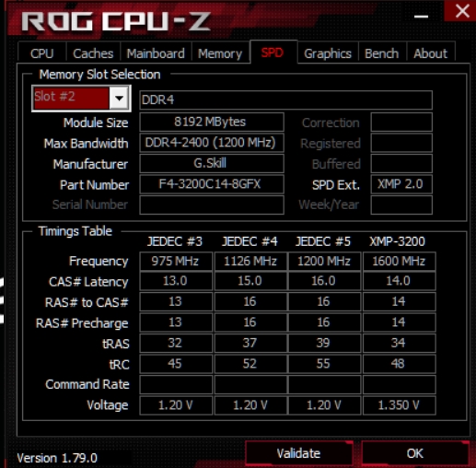The height and width of the screenshot is (468, 476).
Task: Click the XMP-3200 frequency cell 1600 MHz
Action: tap(399, 262)
